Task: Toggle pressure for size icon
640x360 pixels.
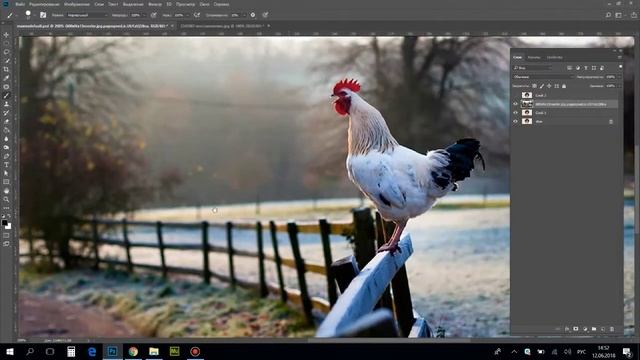Action: click(x=265, y=15)
